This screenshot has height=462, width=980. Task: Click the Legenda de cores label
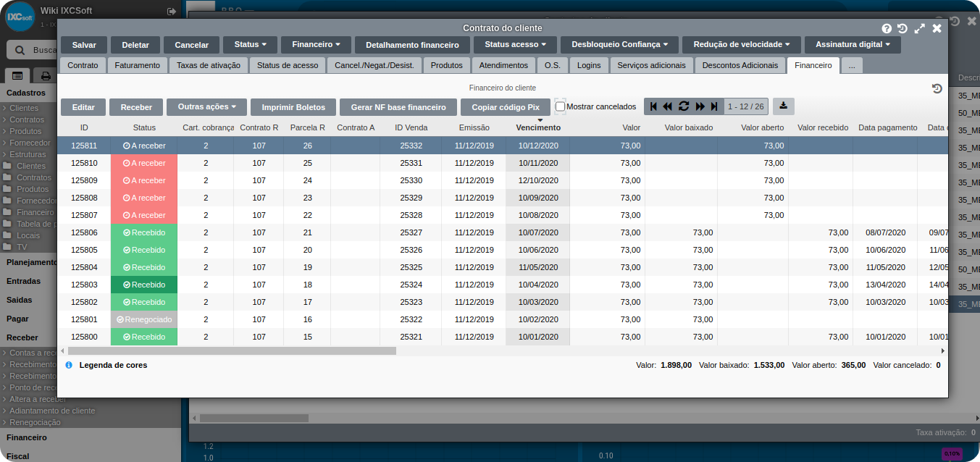113,365
